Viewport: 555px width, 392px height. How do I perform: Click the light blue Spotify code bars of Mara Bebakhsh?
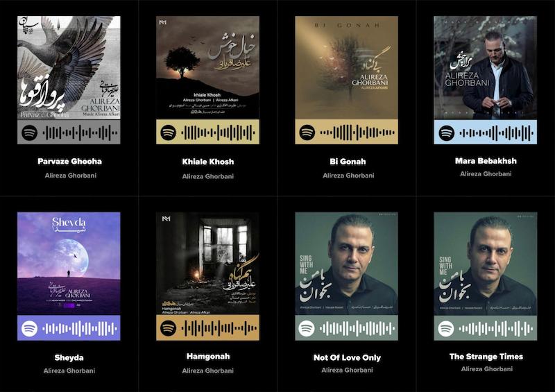pyautogui.click(x=496, y=133)
